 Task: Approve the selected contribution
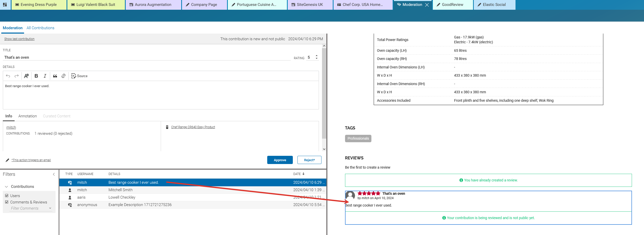click(x=280, y=160)
